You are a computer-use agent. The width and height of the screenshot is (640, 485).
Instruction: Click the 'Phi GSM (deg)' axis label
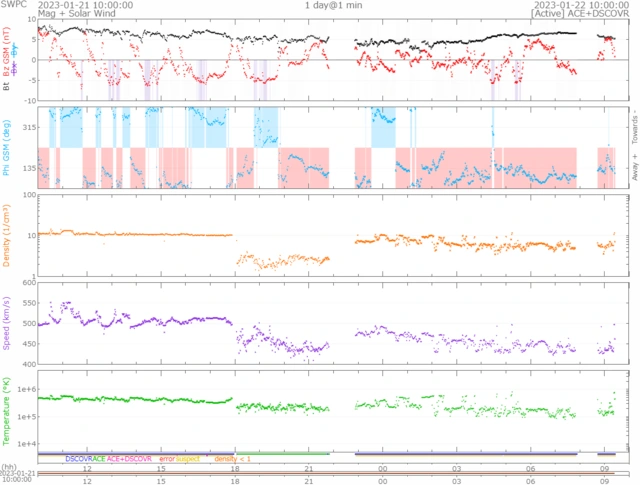point(6,148)
